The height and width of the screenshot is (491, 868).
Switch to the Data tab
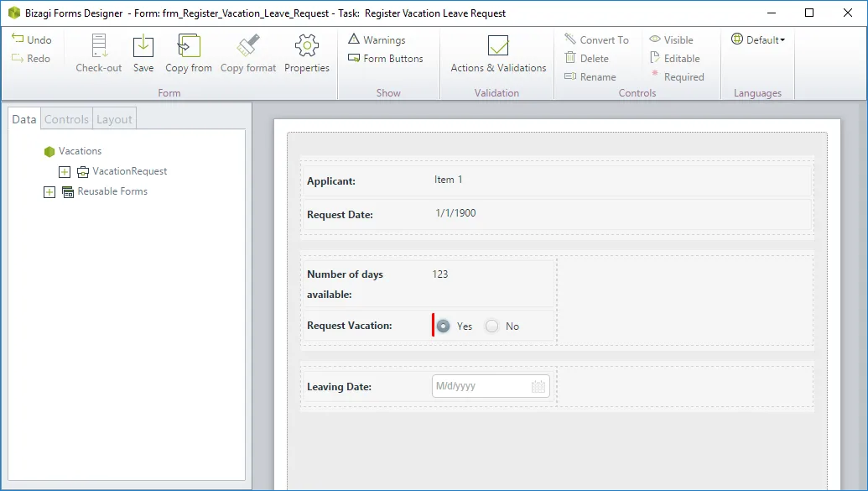24,119
